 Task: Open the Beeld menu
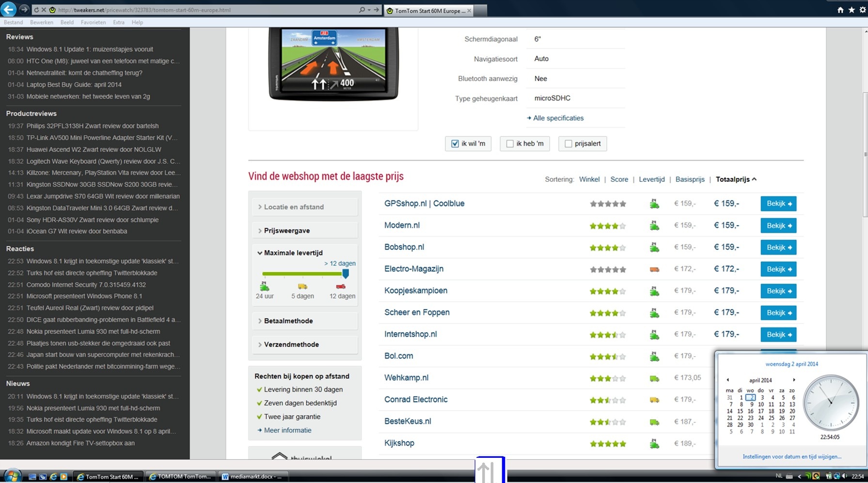point(67,22)
